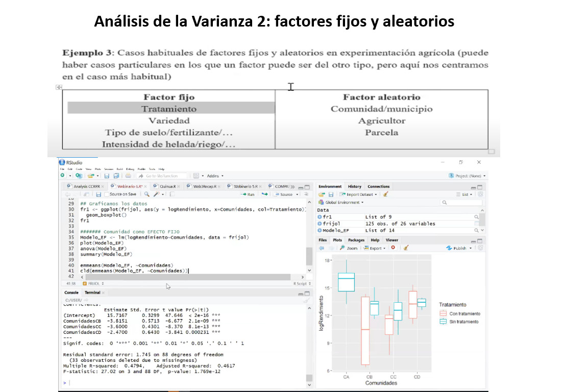
Task: Open the Export plot dropdown
Action: tap(374, 248)
